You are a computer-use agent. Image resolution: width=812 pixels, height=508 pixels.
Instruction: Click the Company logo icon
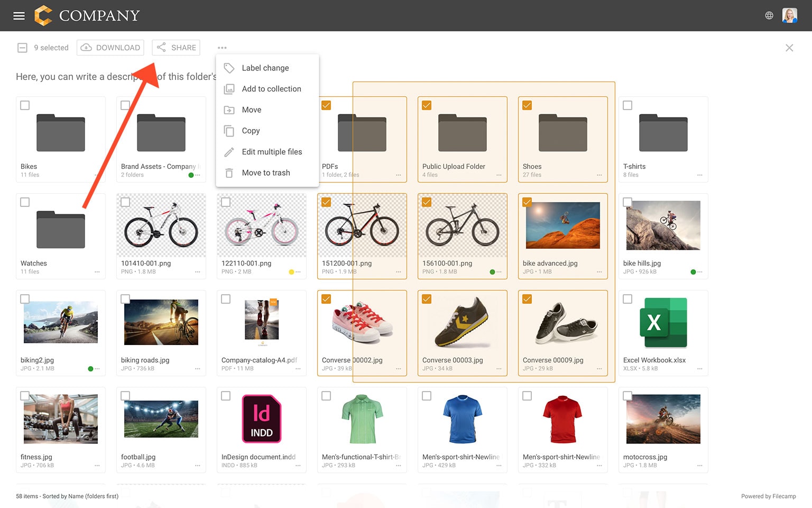pyautogui.click(x=43, y=15)
